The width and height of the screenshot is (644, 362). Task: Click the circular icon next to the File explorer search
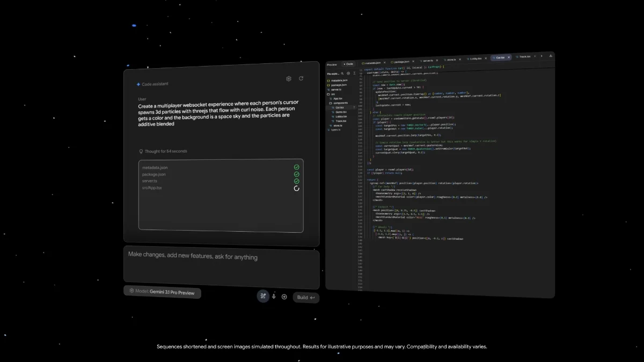click(x=348, y=73)
